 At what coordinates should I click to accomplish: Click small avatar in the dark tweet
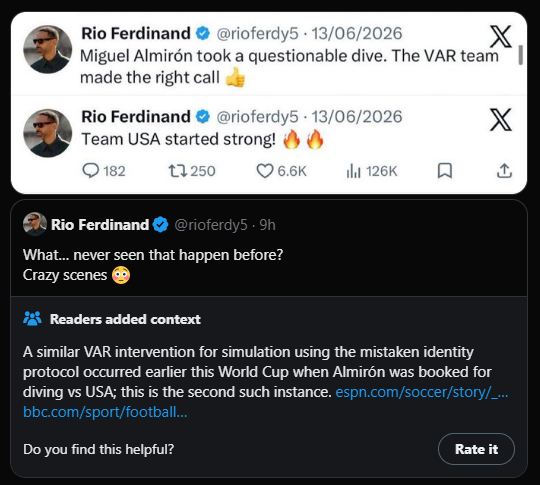[x=35, y=224]
